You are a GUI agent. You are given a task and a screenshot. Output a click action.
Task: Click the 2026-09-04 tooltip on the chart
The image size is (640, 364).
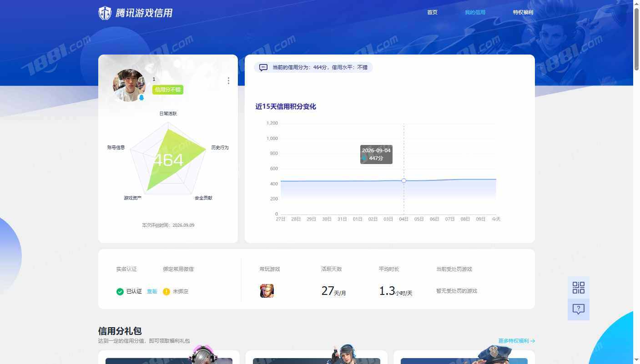pyautogui.click(x=376, y=155)
